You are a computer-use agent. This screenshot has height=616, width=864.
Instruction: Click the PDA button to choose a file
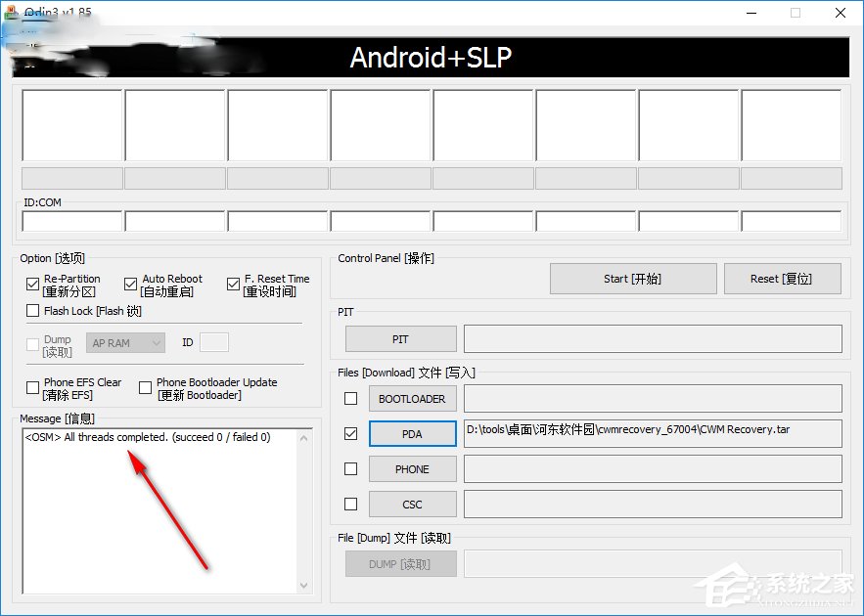(x=412, y=433)
